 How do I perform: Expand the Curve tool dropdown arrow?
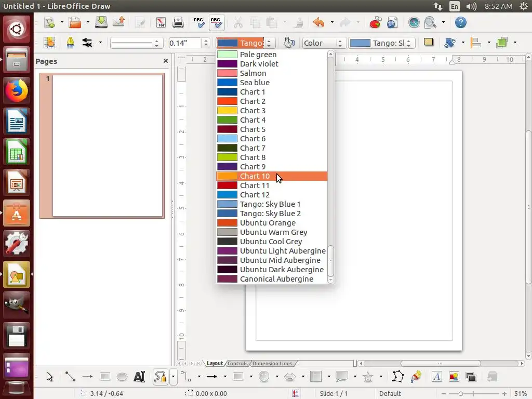click(x=173, y=377)
